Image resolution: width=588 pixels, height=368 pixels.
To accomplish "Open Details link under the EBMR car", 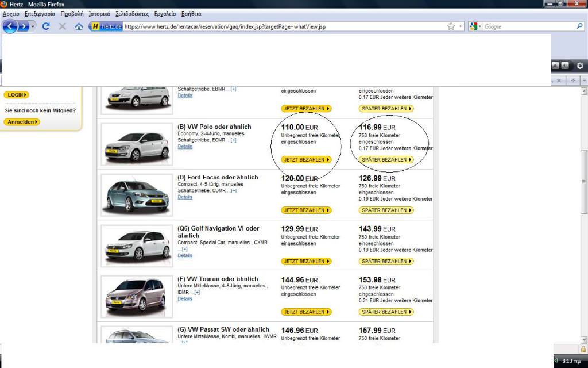I will pyautogui.click(x=185, y=95).
